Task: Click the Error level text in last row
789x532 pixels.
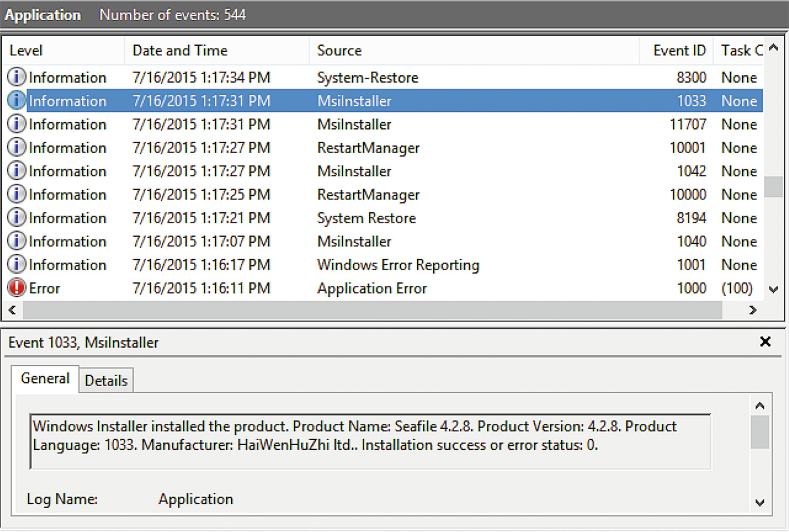Action: pyautogui.click(x=45, y=288)
